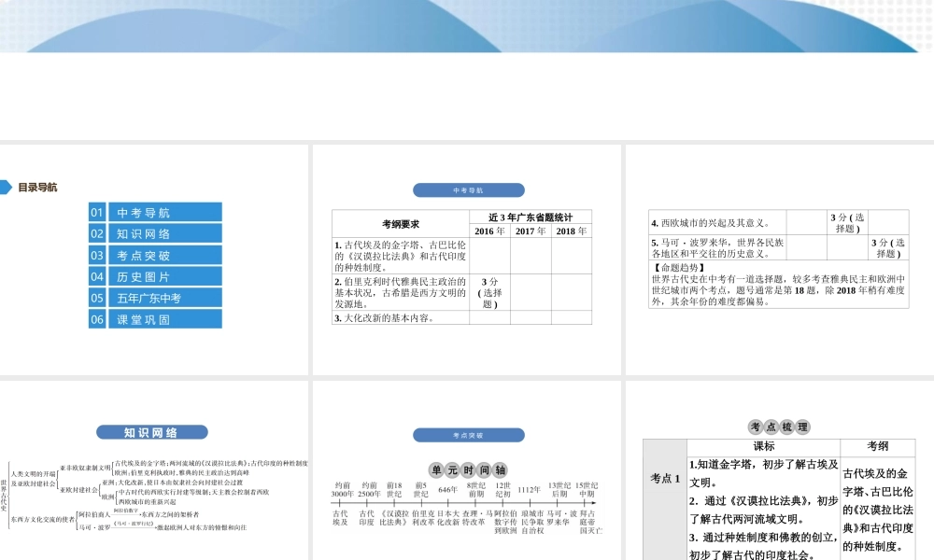The width and height of the screenshot is (934, 560).
Task: Click the 考纲要求 table header cell
Action: coord(401,224)
